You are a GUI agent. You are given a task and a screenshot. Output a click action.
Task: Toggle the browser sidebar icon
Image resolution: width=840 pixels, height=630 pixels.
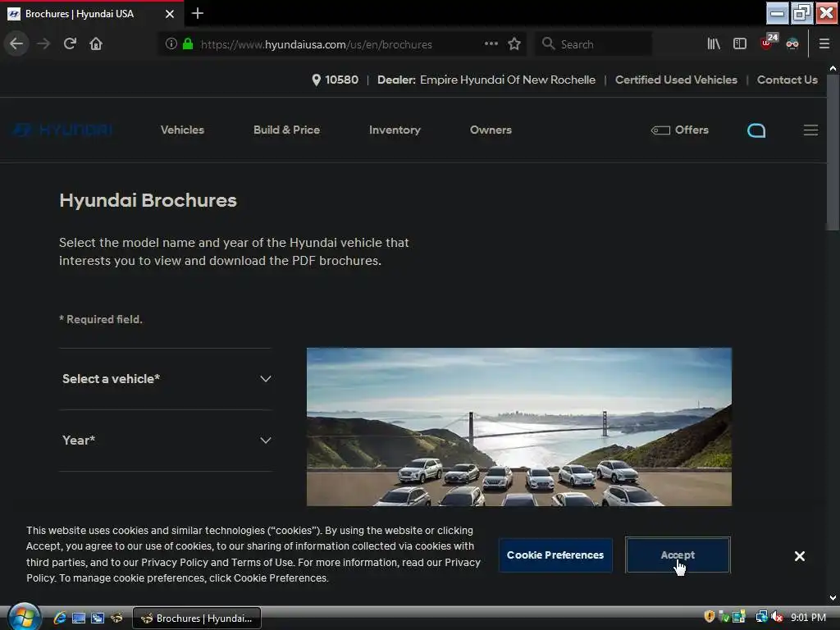point(740,44)
